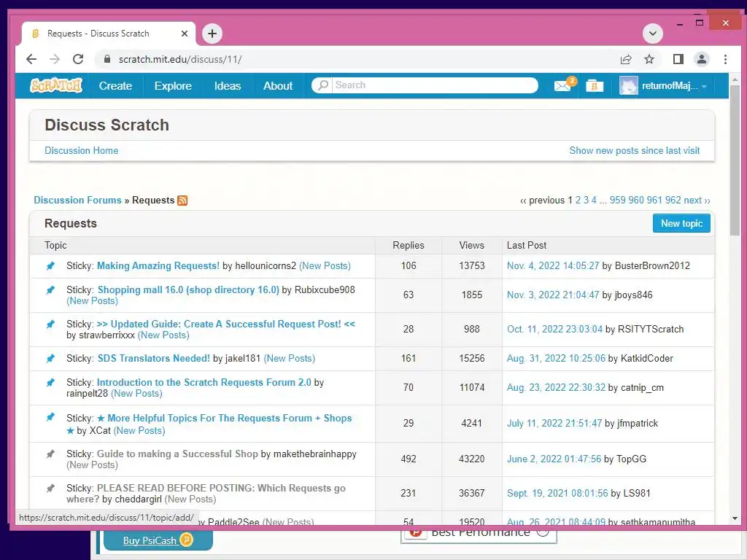Open the tab search chevron
Screen dimensions: 747x560
click(653, 34)
